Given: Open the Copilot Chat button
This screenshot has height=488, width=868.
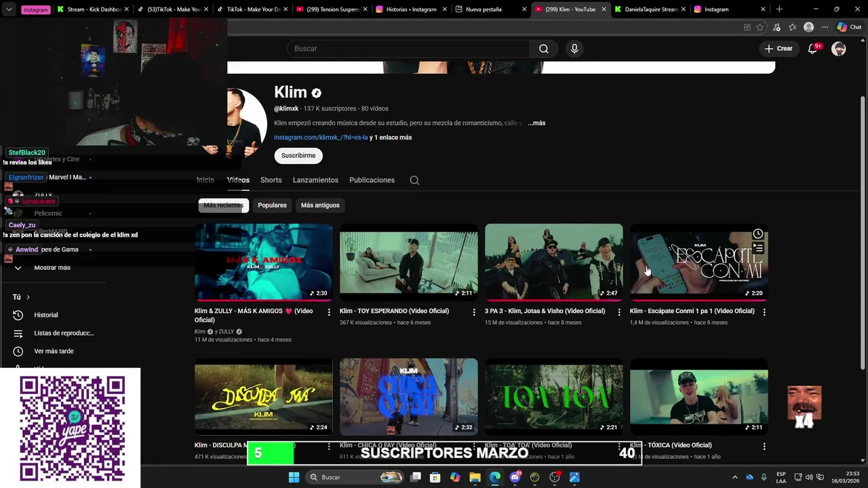Looking at the screenshot, I should click(x=850, y=27).
